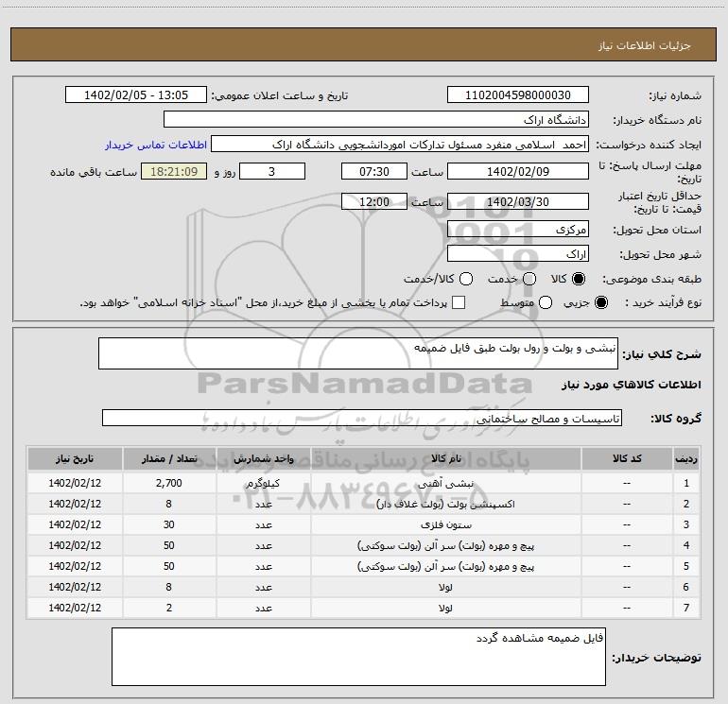
Task: Choose the جزیی purchase process option
Action: (x=600, y=302)
